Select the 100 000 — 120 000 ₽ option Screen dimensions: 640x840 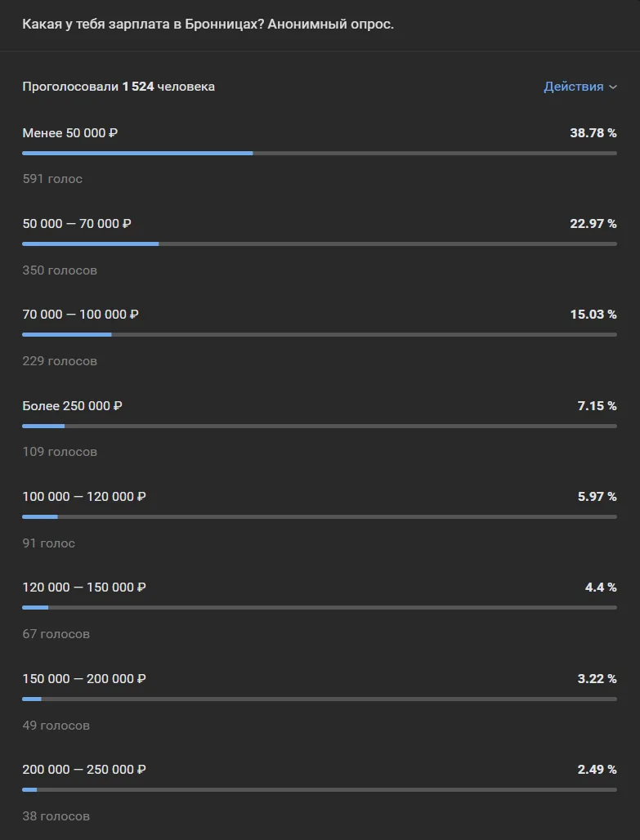(x=83, y=497)
